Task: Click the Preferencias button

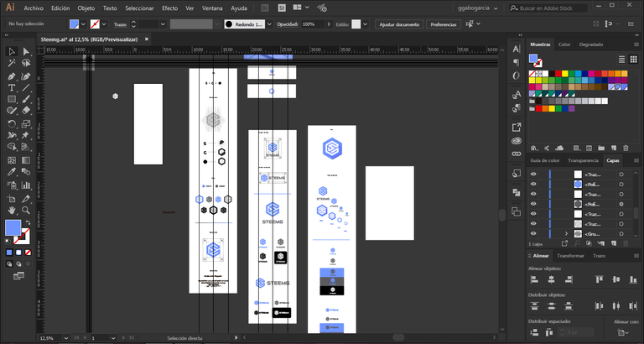Action: (x=443, y=24)
